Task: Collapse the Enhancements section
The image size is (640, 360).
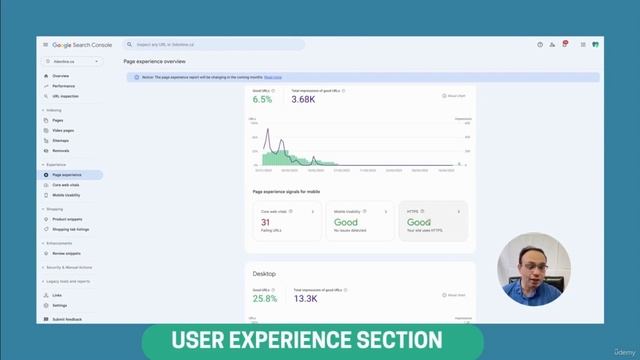Action: [57, 243]
